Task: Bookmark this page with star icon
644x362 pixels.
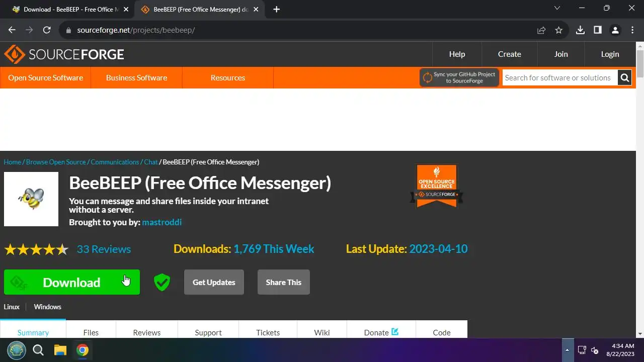Action: click(558, 30)
